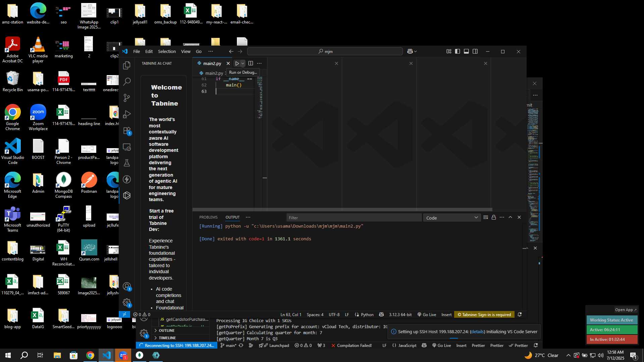Toggle Go Live server in front status bar
Viewport: 644px width, 362px height.
tap(427, 314)
